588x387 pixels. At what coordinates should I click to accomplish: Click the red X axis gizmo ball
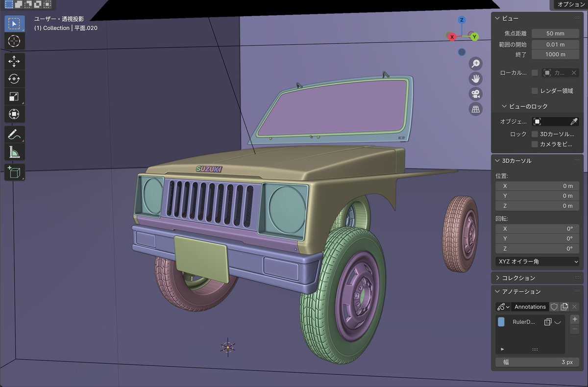click(x=452, y=37)
